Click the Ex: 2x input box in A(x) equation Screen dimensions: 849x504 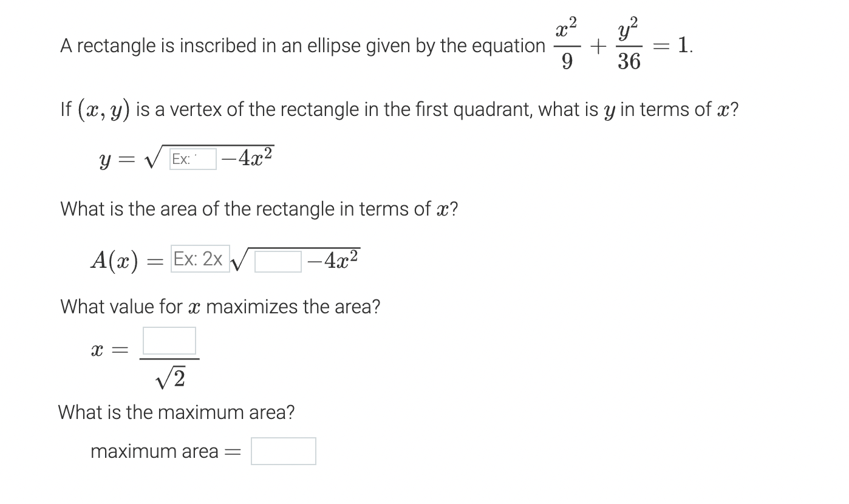click(199, 259)
